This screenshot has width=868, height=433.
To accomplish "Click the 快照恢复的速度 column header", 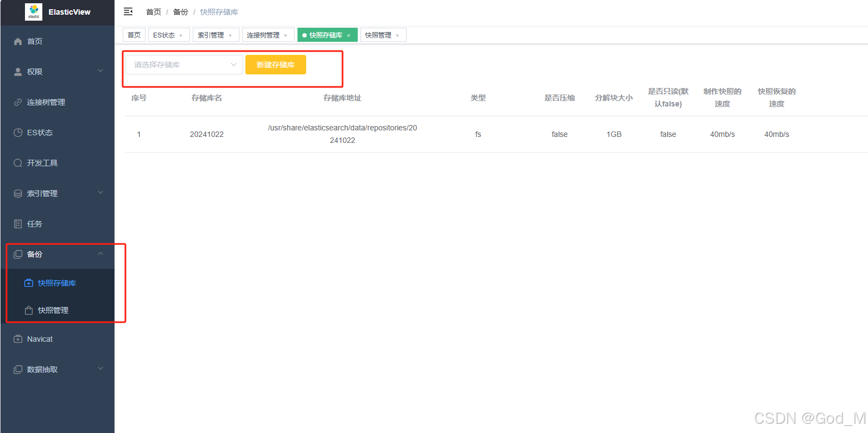I will coord(777,97).
